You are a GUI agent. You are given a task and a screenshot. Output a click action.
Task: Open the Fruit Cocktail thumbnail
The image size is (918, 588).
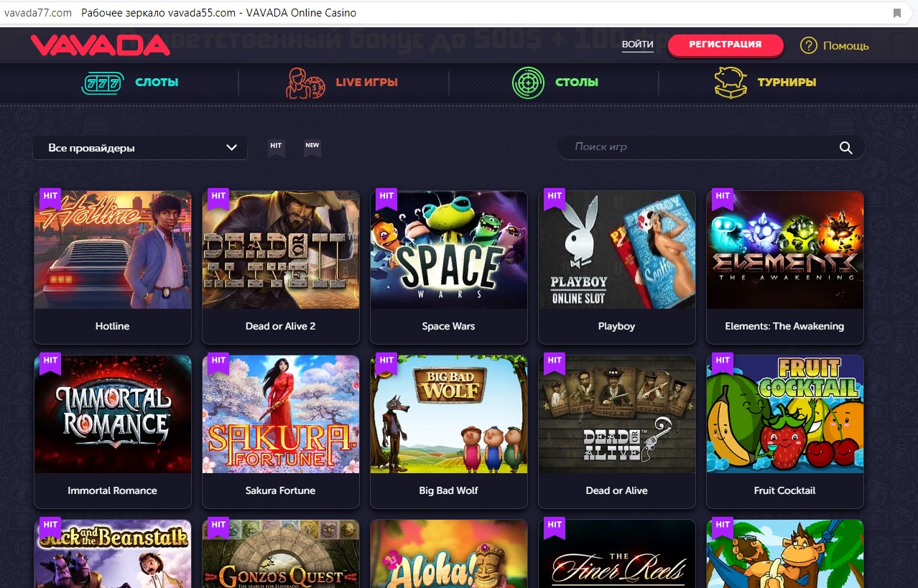(x=785, y=414)
